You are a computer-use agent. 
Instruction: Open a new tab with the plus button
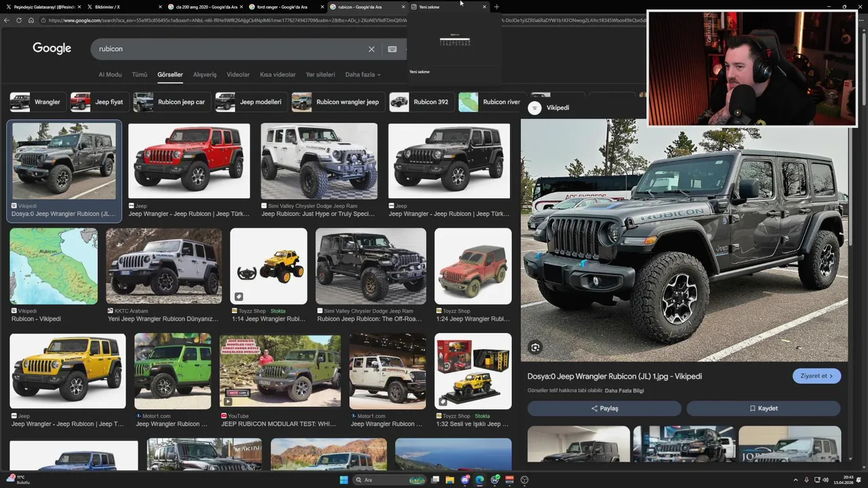[496, 7]
